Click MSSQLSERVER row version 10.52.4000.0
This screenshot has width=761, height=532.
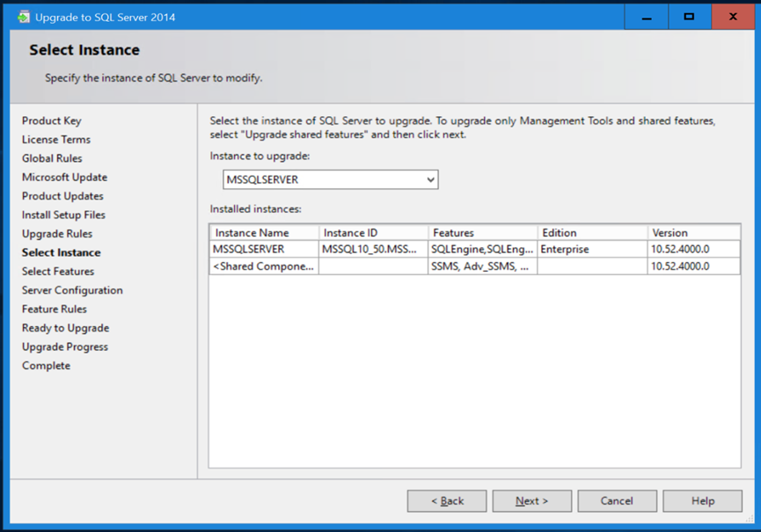(x=694, y=249)
